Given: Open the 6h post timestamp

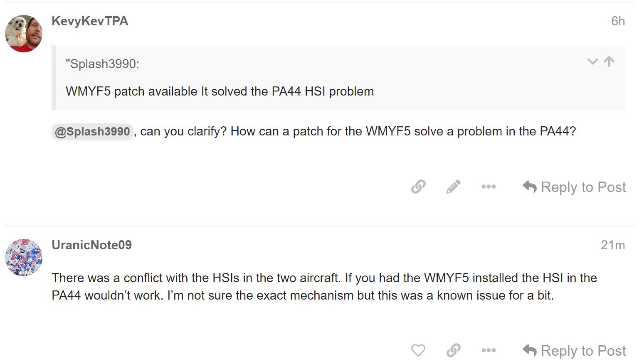Looking at the screenshot, I should 618,21.
